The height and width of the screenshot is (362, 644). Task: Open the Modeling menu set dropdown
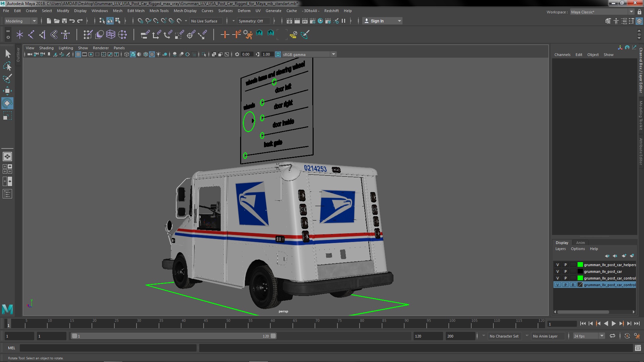[x=21, y=21]
